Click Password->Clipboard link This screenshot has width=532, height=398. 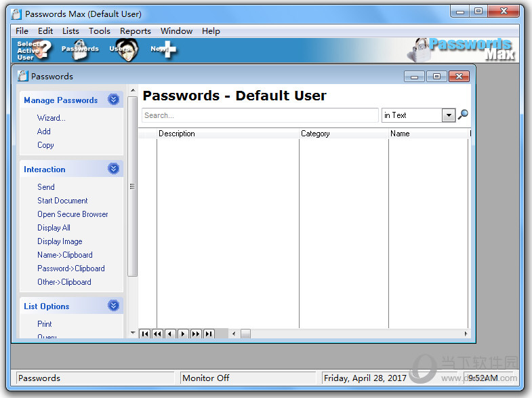(71, 268)
